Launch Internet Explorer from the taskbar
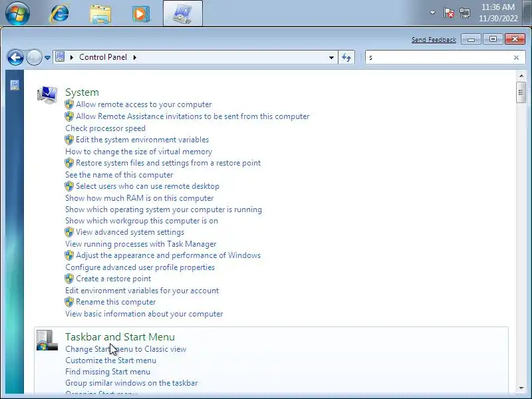532x399 pixels. tap(59, 13)
